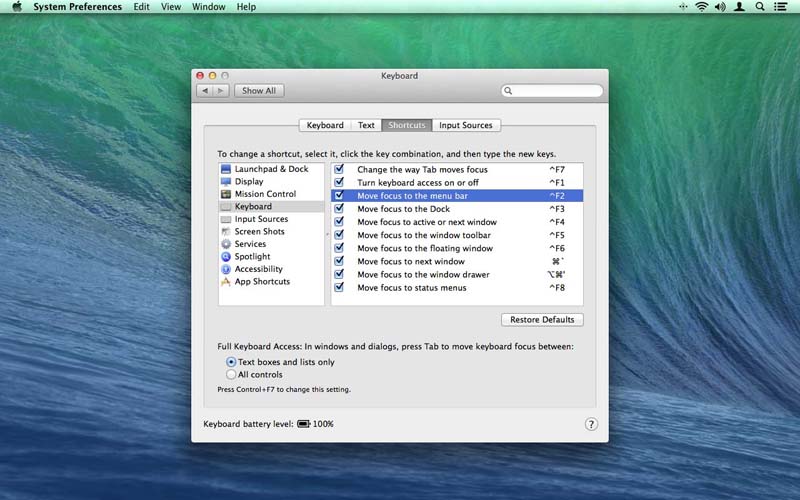Select the All controls radio button
This screenshot has width=800, height=500.
(x=231, y=374)
